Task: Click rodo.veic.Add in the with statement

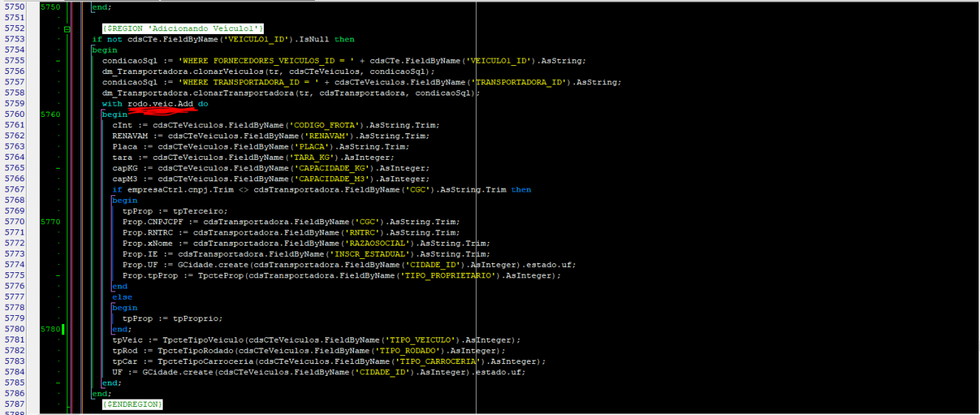Action: pos(160,104)
